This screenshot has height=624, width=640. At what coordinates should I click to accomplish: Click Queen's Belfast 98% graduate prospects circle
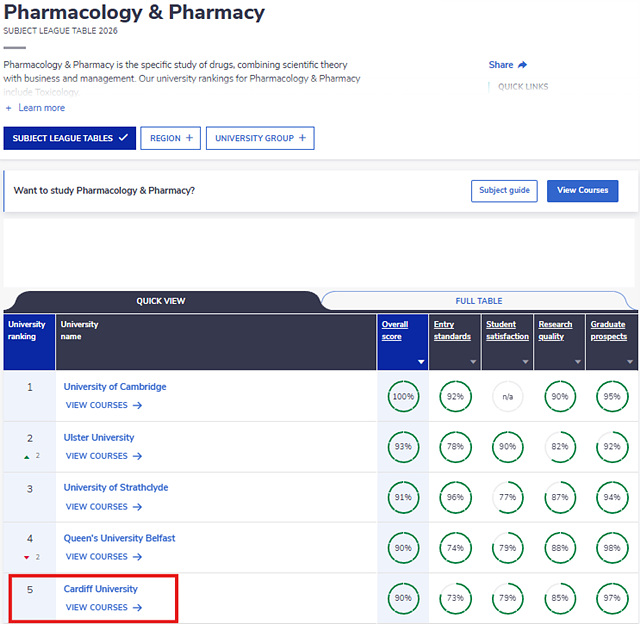pyautogui.click(x=612, y=548)
